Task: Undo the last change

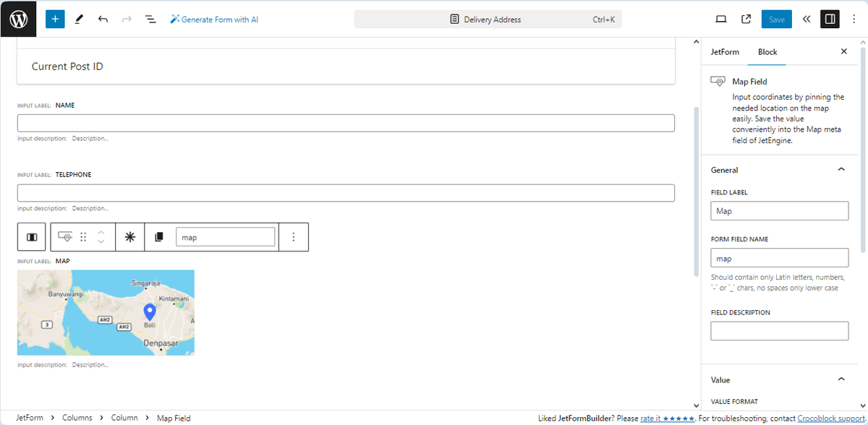Action: [x=103, y=19]
